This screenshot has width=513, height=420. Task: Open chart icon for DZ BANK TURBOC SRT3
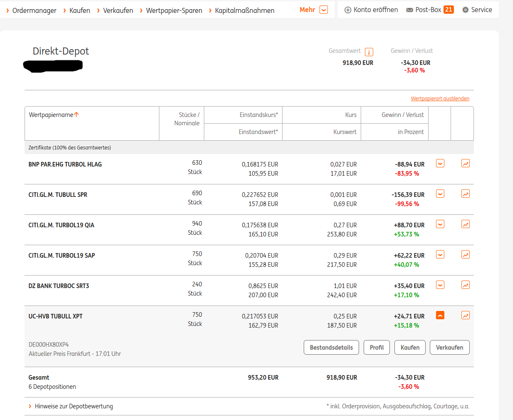tap(465, 285)
